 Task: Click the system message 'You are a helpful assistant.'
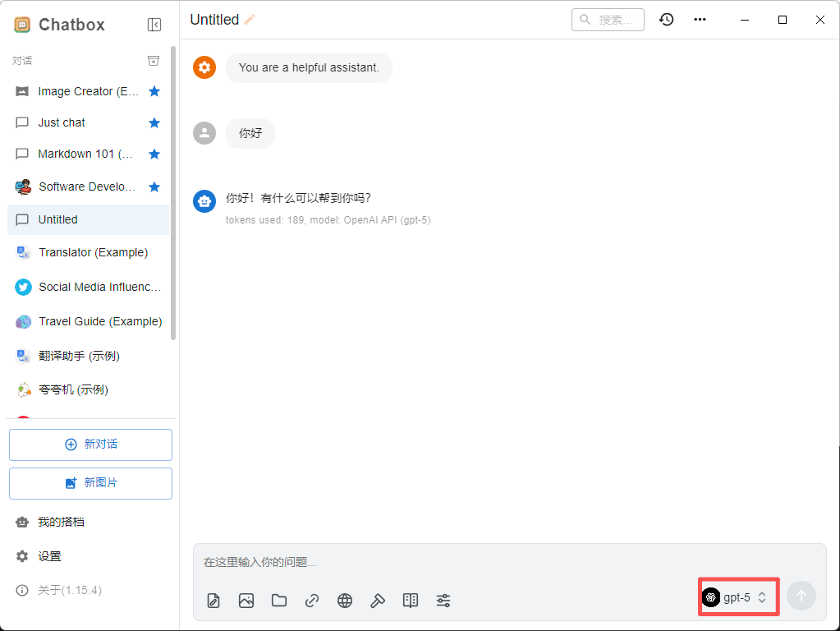pyautogui.click(x=309, y=67)
